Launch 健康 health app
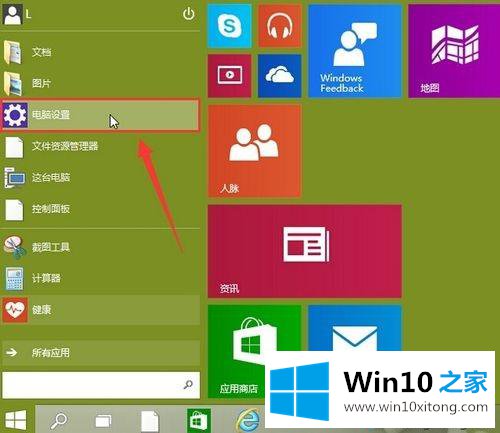The width and height of the screenshot is (500, 433). tap(100, 310)
